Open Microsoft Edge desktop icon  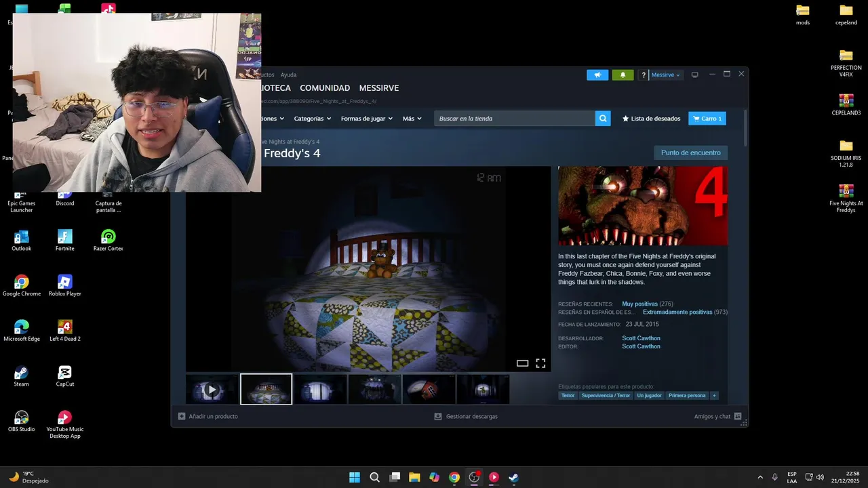[22, 331]
